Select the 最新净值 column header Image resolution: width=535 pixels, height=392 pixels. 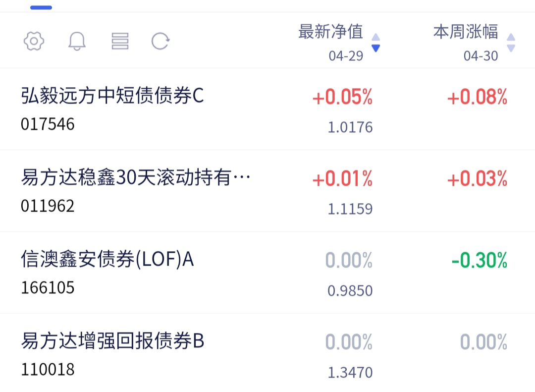tap(330, 33)
